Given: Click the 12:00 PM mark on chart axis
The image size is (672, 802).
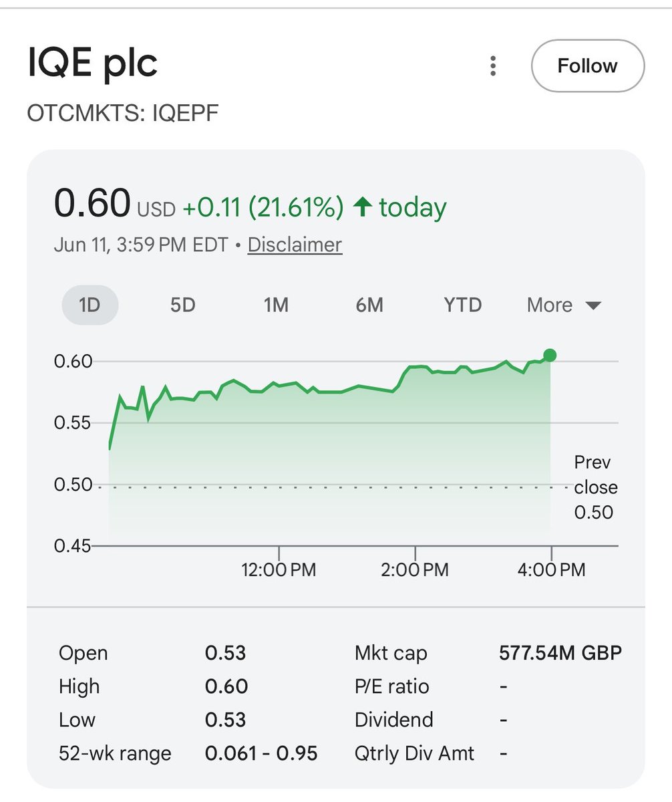Looking at the screenshot, I should (x=279, y=570).
